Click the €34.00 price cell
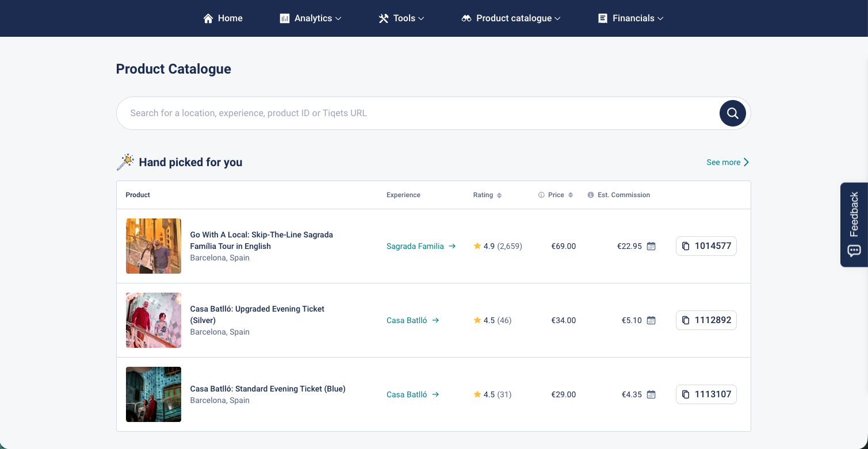Image resolution: width=868 pixels, height=449 pixels. tap(563, 320)
